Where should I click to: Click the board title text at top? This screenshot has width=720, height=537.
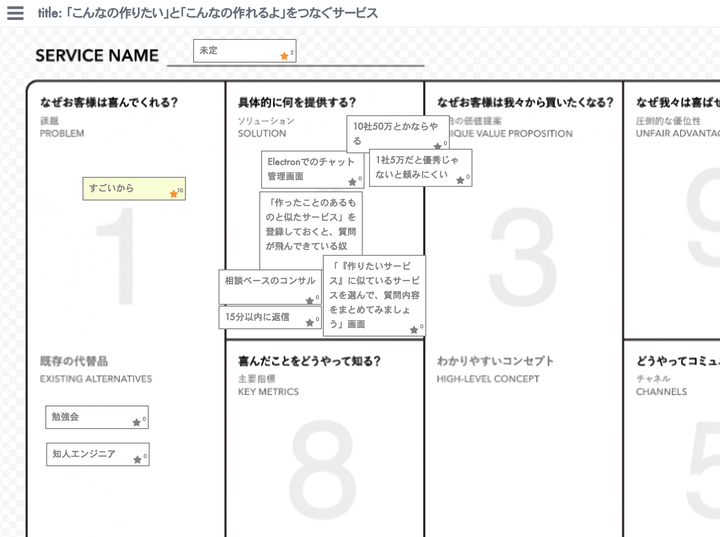point(208,13)
